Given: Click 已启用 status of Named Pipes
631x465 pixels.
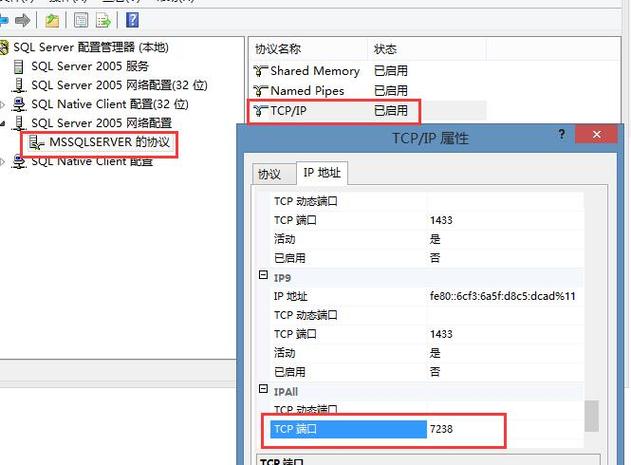Looking at the screenshot, I should [391, 91].
